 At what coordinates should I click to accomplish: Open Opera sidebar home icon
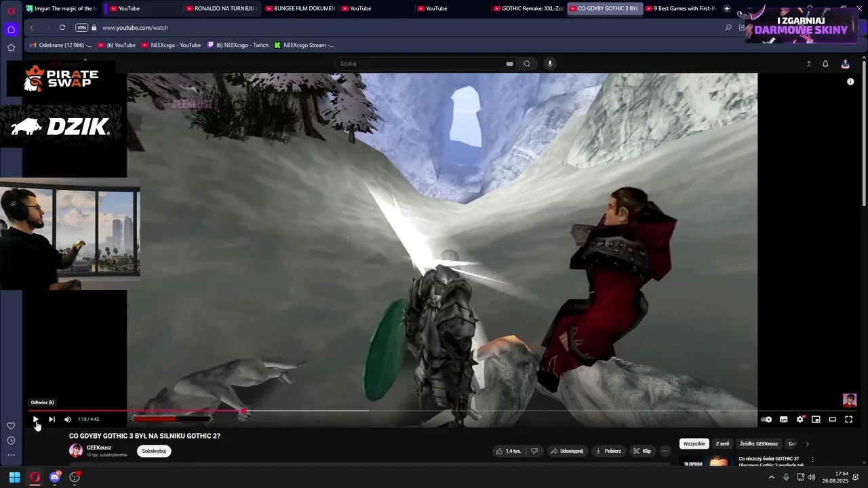pyautogui.click(x=11, y=29)
